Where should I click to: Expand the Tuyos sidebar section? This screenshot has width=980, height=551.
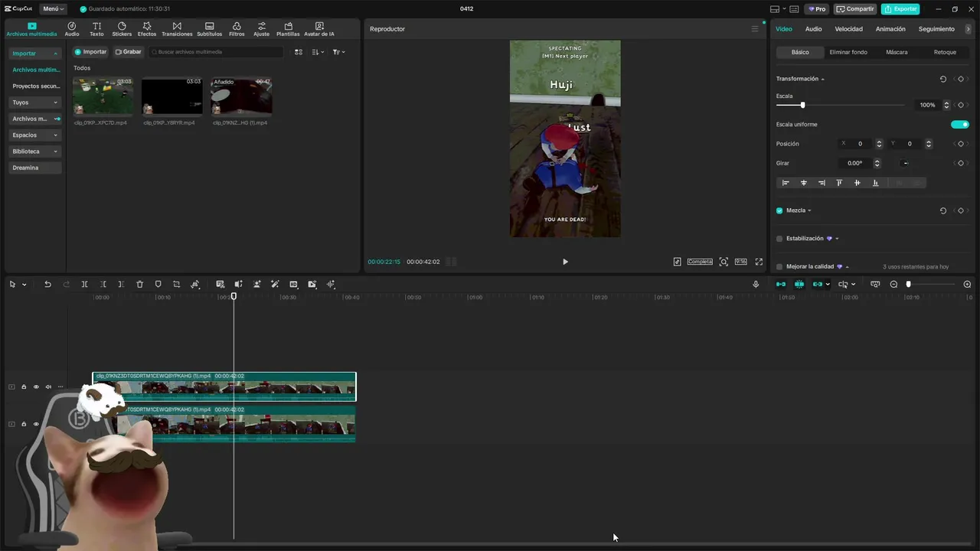35,103
